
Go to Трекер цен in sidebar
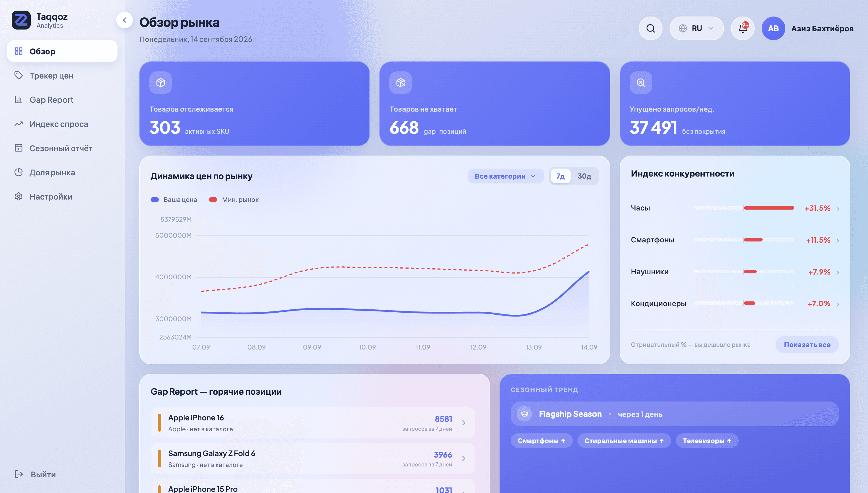coord(62,76)
